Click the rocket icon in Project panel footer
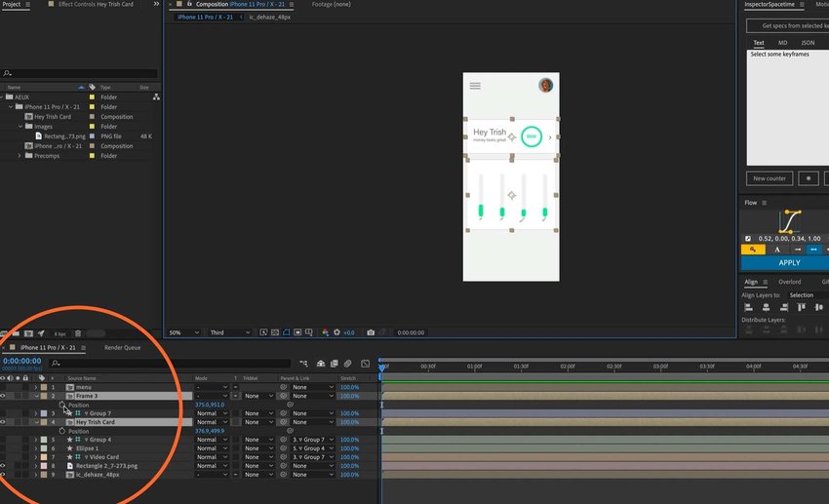 pos(41,333)
